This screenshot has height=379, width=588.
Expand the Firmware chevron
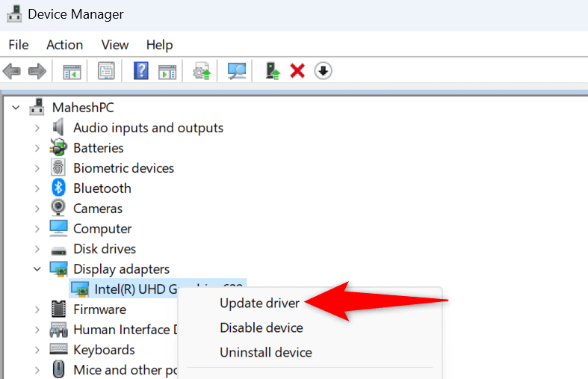click(37, 309)
